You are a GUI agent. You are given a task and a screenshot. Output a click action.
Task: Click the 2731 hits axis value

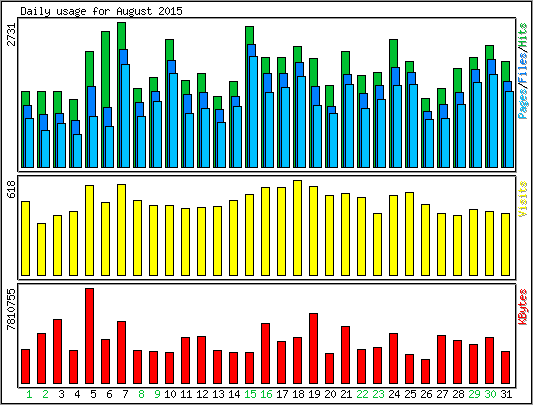click(12, 34)
